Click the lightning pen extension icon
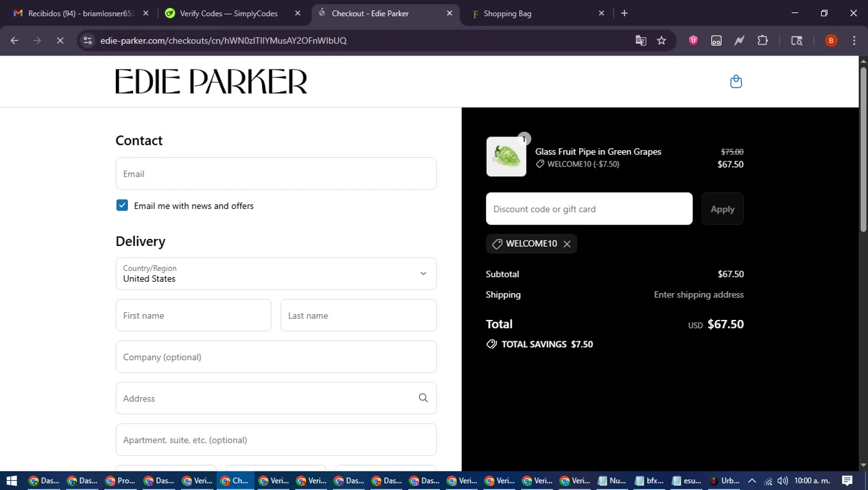 tap(740, 40)
